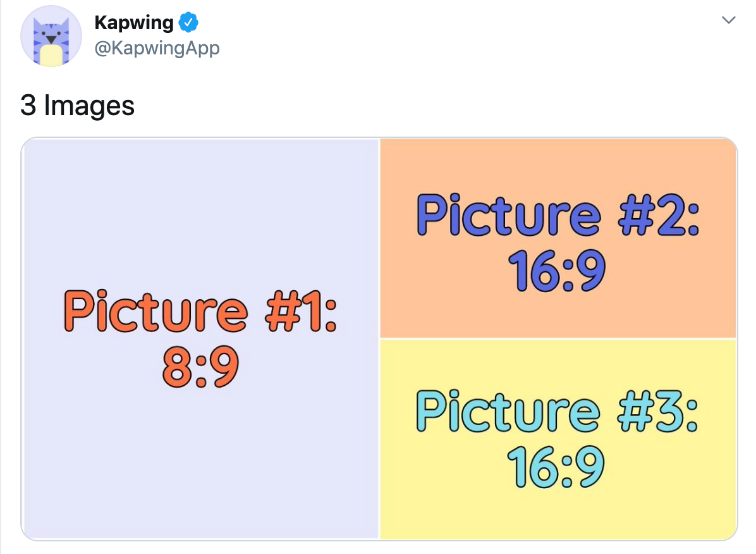Click the border between Picture #2 and #3
Screen dimensions: 756x554
coord(556,338)
